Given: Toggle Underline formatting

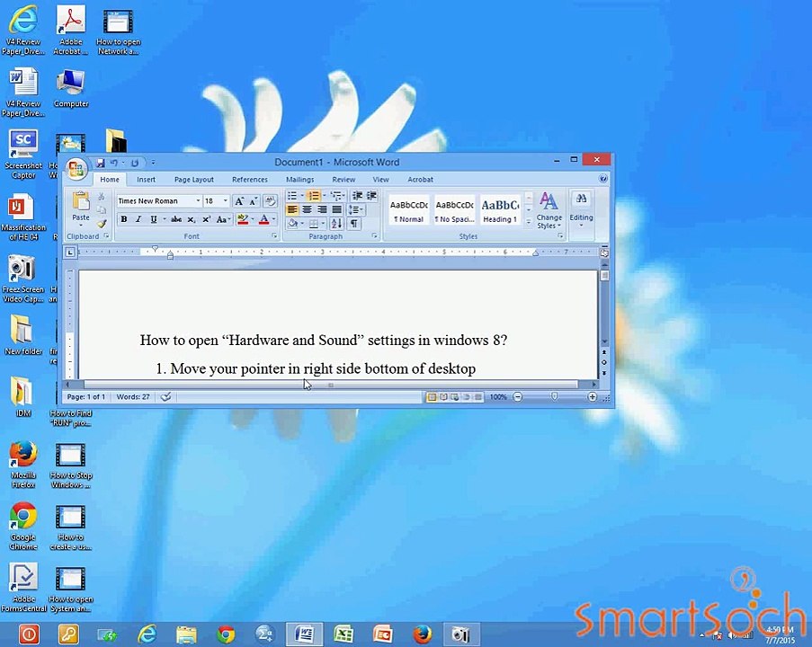Looking at the screenshot, I should click(153, 219).
